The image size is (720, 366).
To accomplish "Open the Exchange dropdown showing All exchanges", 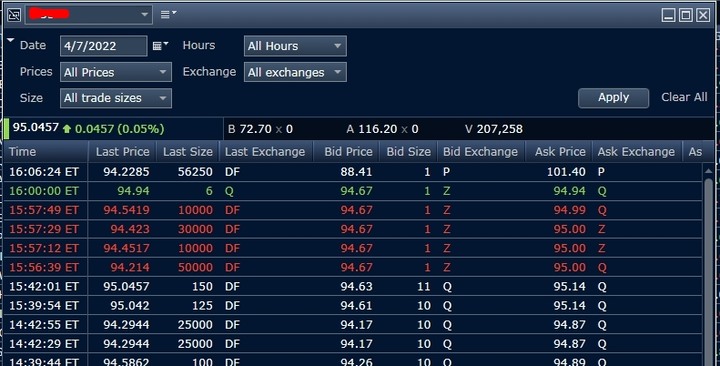I will pyautogui.click(x=295, y=72).
